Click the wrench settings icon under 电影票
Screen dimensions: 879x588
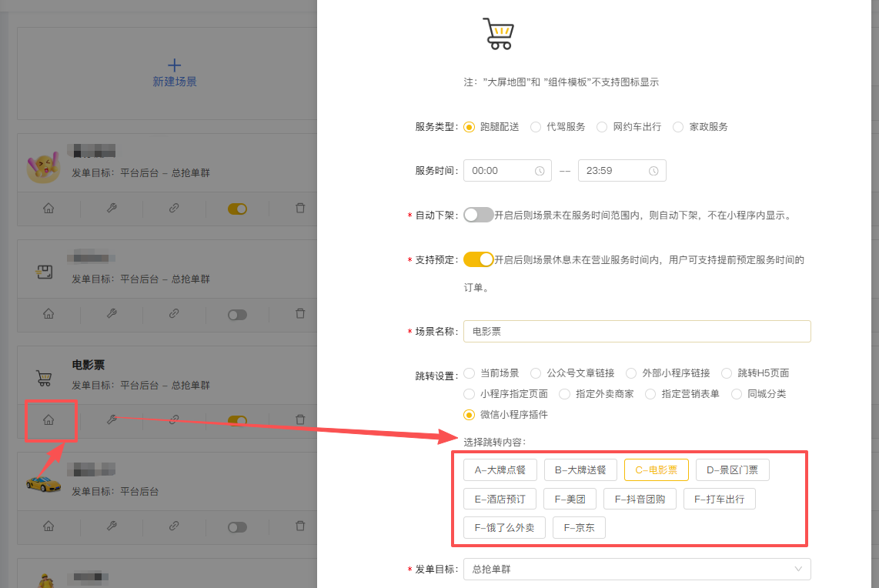(112, 420)
